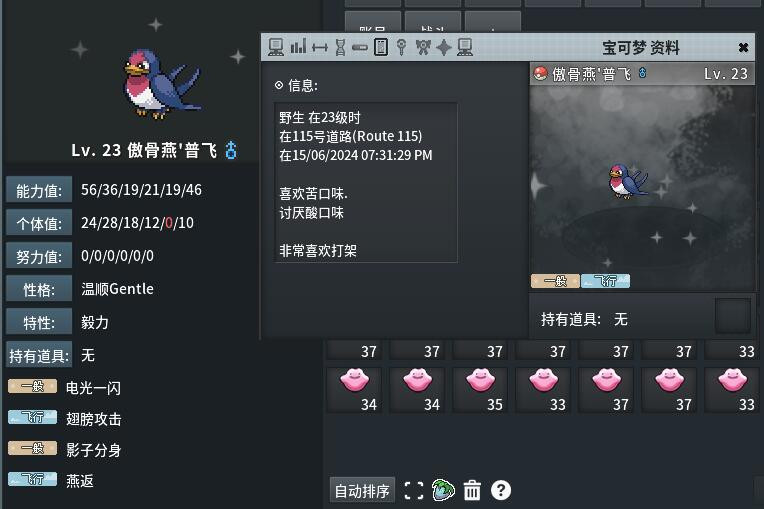Click the 一般 type badge under the sprite preview

[x=555, y=281]
